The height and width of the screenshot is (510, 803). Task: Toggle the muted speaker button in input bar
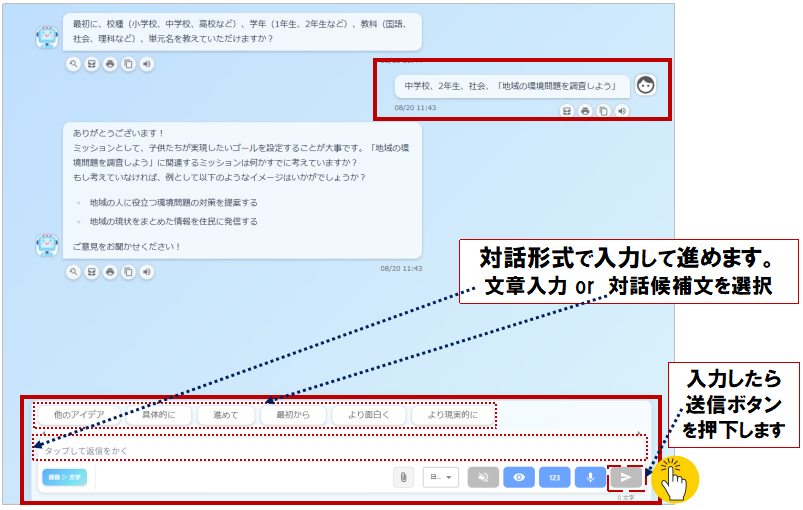pos(482,478)
